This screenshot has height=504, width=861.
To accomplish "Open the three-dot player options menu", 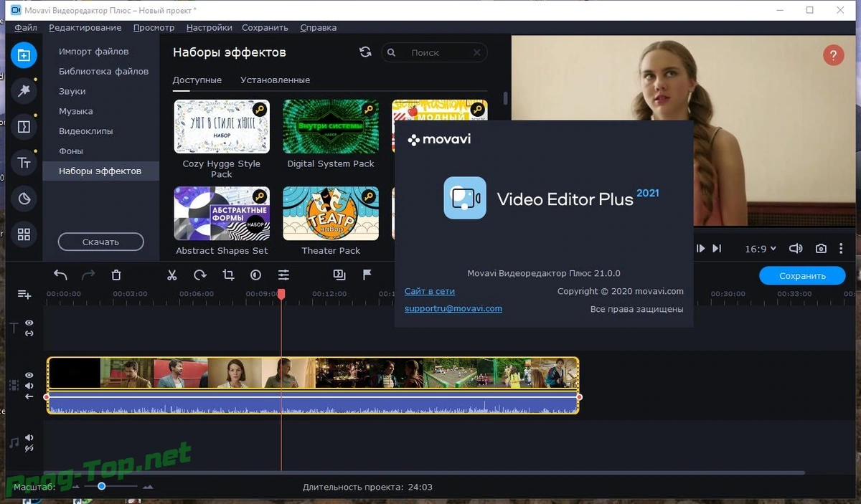I will pos(841,249).
